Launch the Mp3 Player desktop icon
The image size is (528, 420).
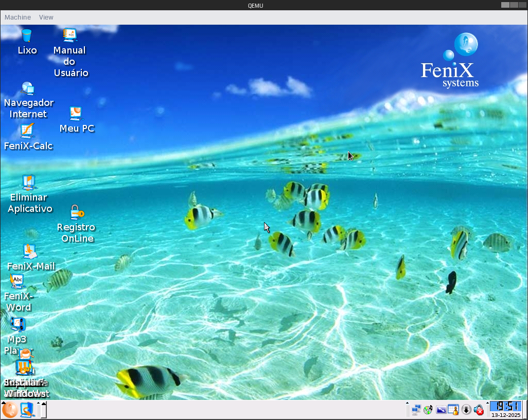point(17,324)
